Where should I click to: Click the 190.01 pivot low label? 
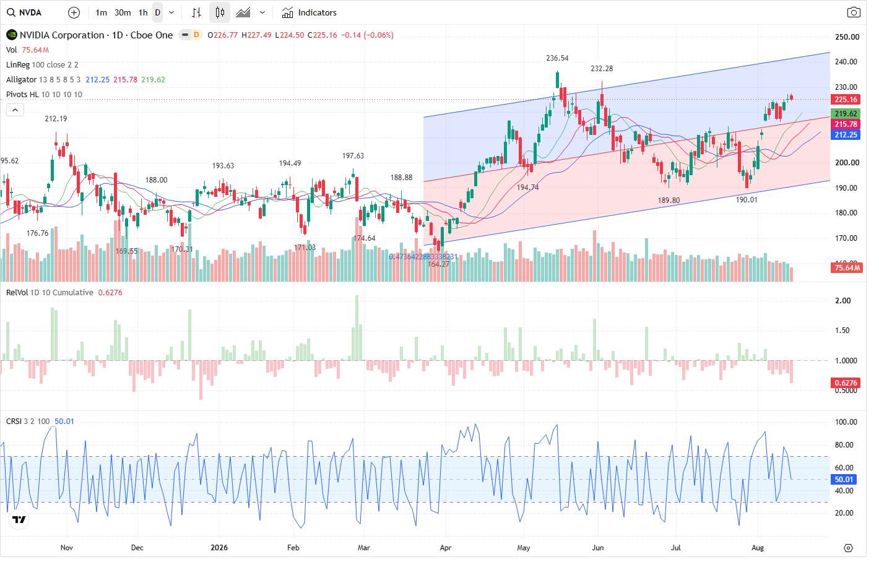coord(747,199)
